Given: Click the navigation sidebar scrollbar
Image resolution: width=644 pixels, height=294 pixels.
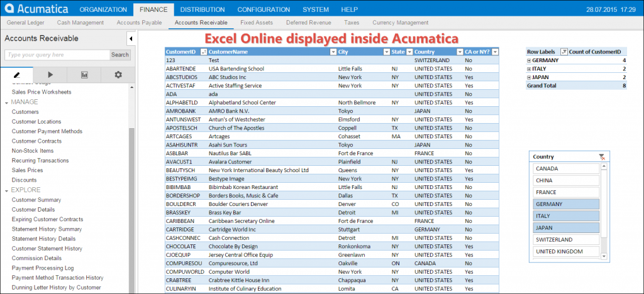Looking at the screenshot, I should [131, 188].
